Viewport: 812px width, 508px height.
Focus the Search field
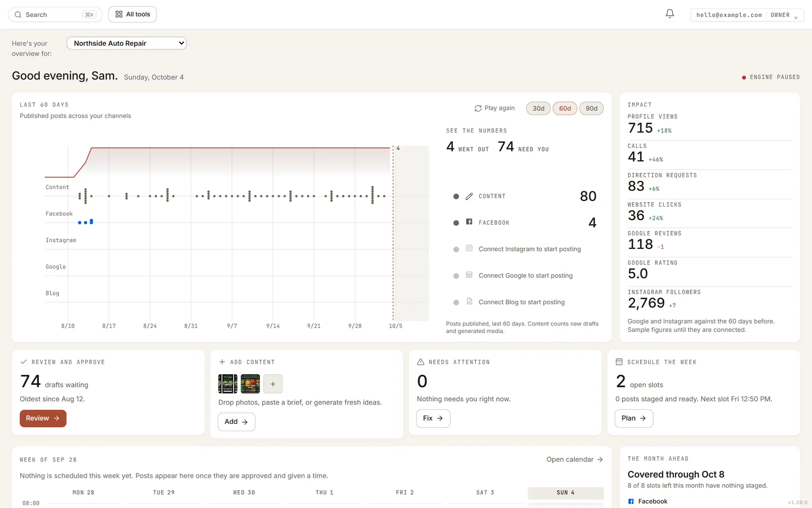coord(55,15)
